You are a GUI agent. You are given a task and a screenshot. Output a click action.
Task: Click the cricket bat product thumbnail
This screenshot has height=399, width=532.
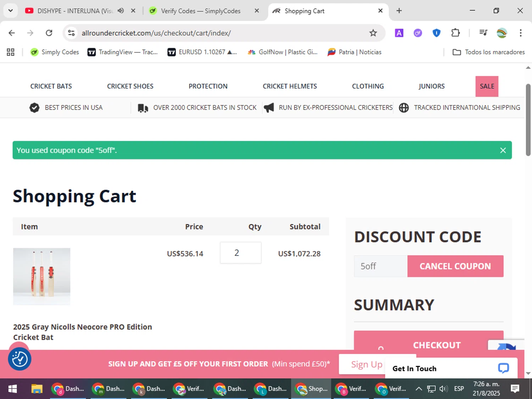tap(42, 276)
